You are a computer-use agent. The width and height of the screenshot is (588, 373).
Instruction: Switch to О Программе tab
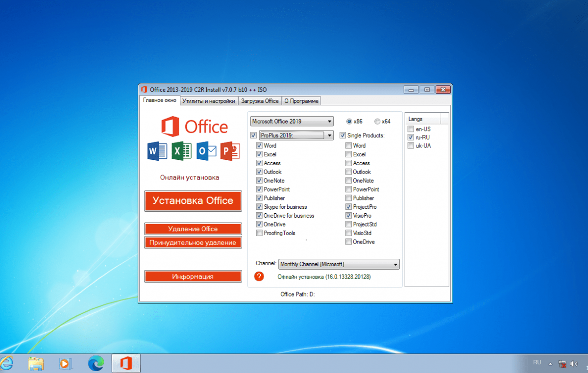pos(301,101)
